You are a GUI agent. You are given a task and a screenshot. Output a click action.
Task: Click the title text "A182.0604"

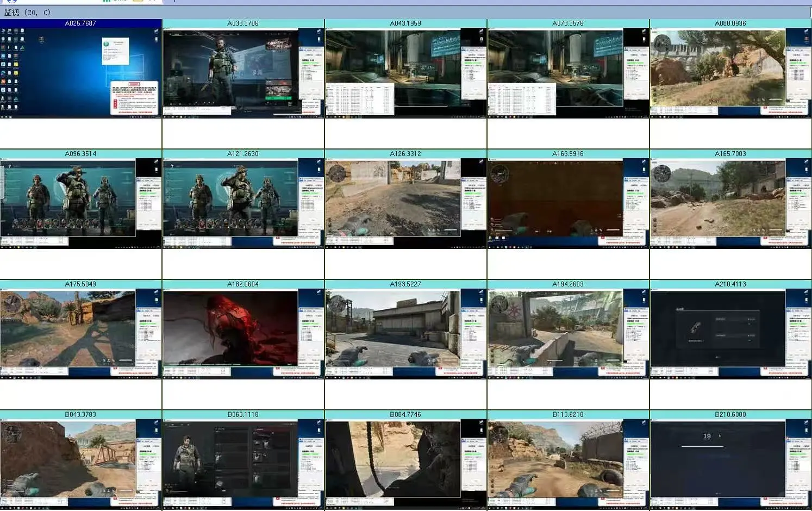[x=243, y=284]
